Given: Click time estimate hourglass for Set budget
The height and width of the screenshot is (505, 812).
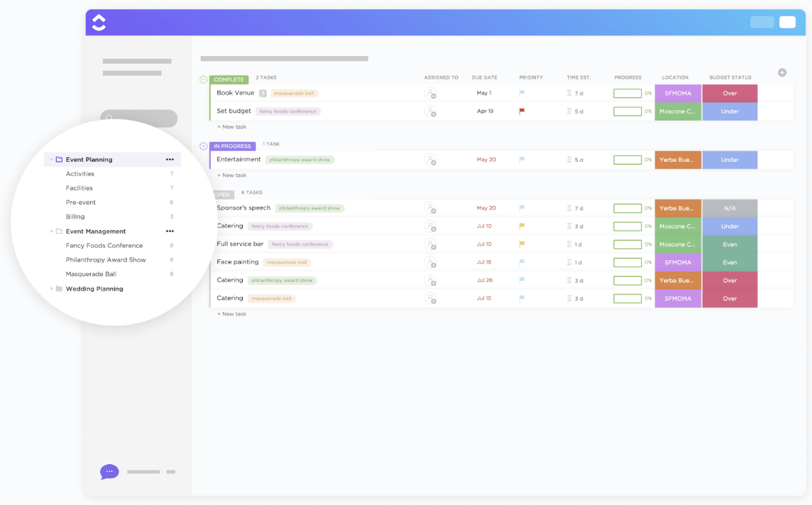Looking at the screenshot, I should pos(569,111).
